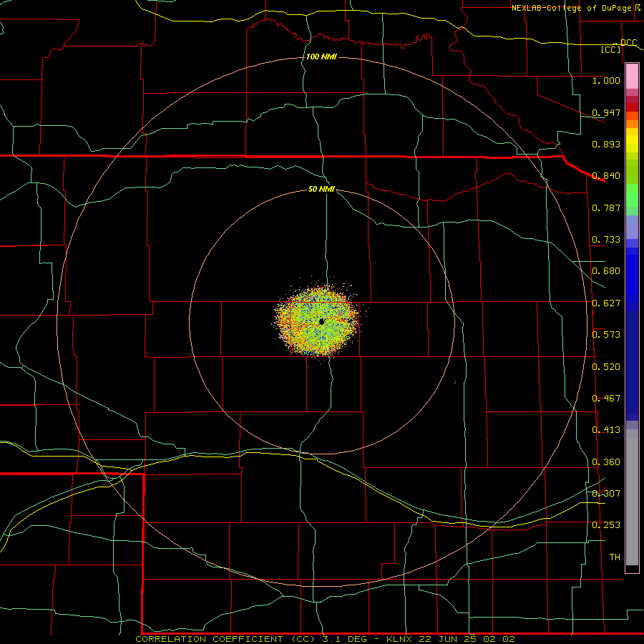The width and height of the screenshot is (644, 644).
Task: Pick the pink swatch atop the color bar
Action: 632,77
